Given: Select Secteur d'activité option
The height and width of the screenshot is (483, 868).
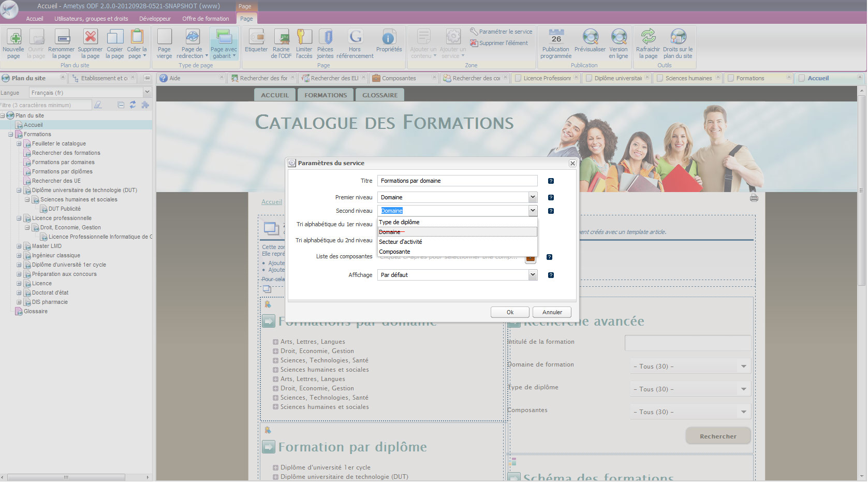Looking at the screenshot, I should click(x=458, y=242).
